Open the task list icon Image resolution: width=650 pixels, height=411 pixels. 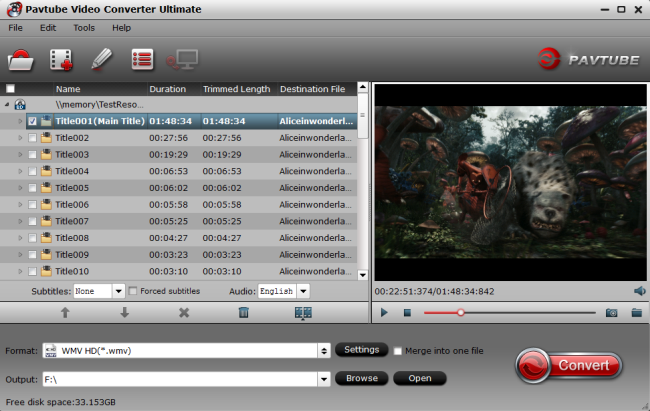[142, 59]
